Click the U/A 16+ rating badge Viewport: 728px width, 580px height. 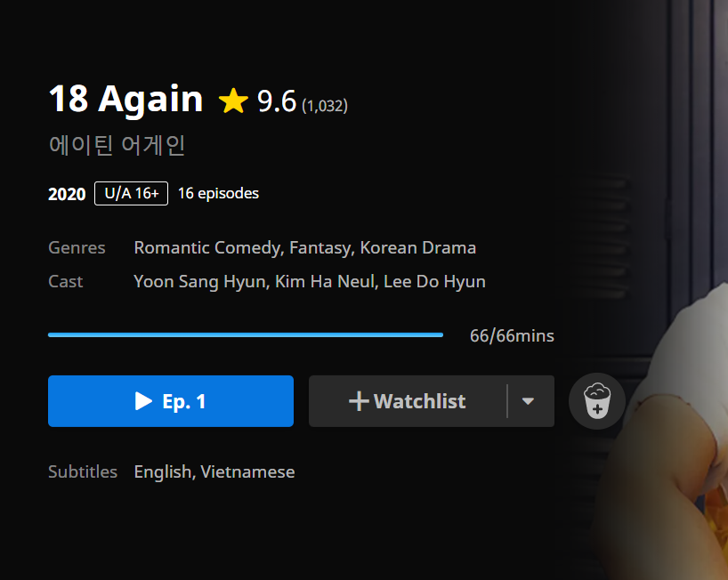coord(132,194)
